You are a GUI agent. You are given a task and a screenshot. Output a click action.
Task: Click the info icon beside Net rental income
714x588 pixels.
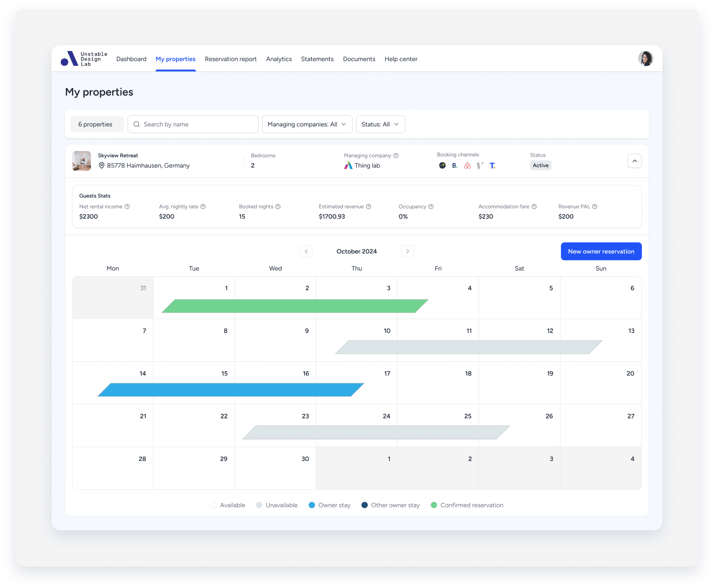[x=127, y=207]
